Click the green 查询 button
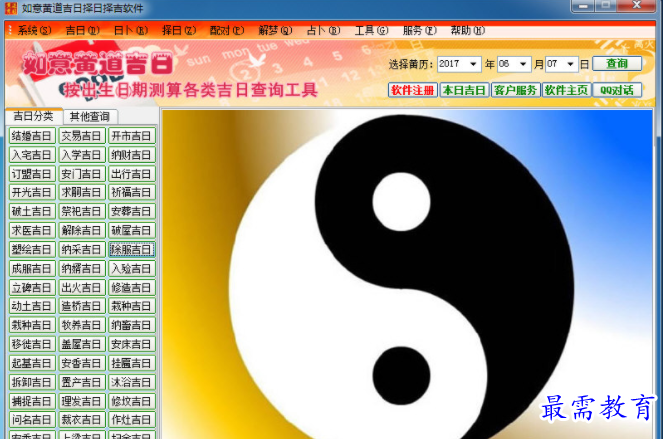This screenshot has height=439, width=663. pyautogui.click(x=617, y=64)
